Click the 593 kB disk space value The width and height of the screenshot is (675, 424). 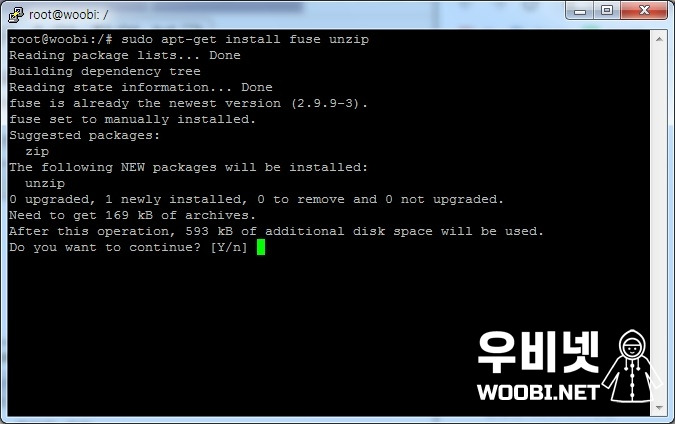click(209, 231)
